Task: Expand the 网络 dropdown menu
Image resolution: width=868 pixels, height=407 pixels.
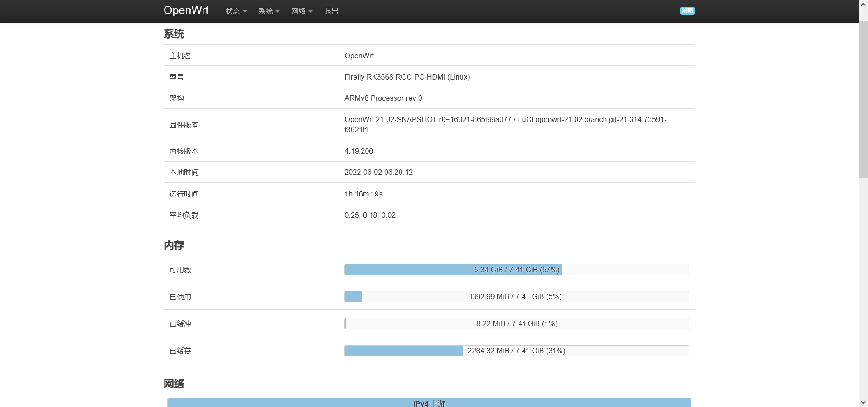Action: tap(302, 11)
